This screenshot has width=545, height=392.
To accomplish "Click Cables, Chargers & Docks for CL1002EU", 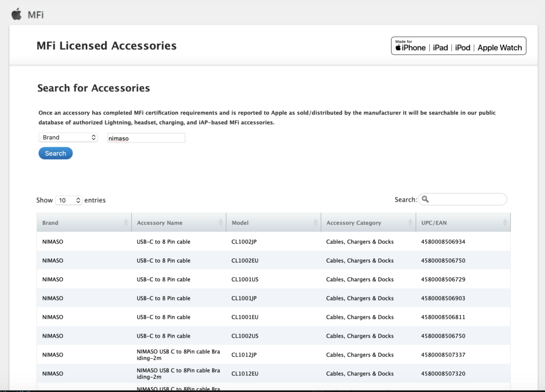I will (360, 260).
